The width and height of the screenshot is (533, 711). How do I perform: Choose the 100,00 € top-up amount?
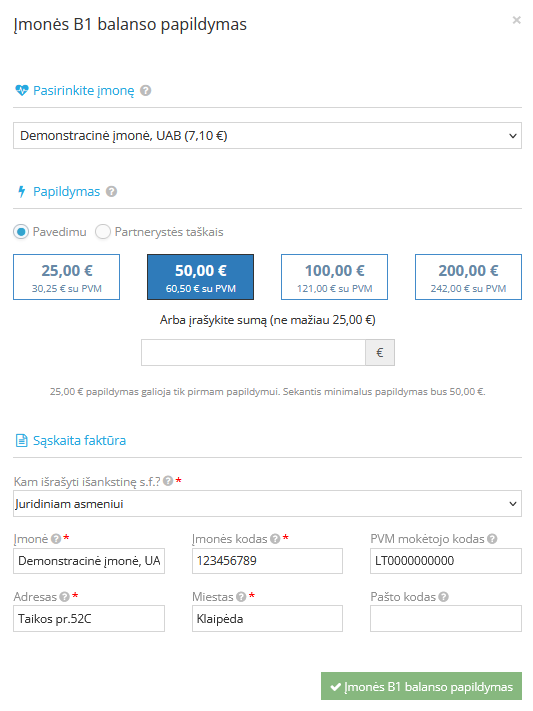(x=334, y=277)
